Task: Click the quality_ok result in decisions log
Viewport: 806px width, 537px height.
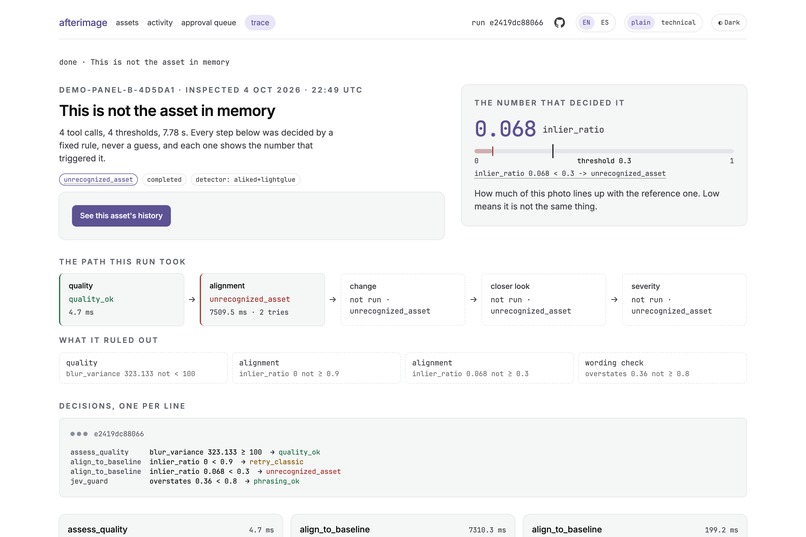Action: (299, 452)
